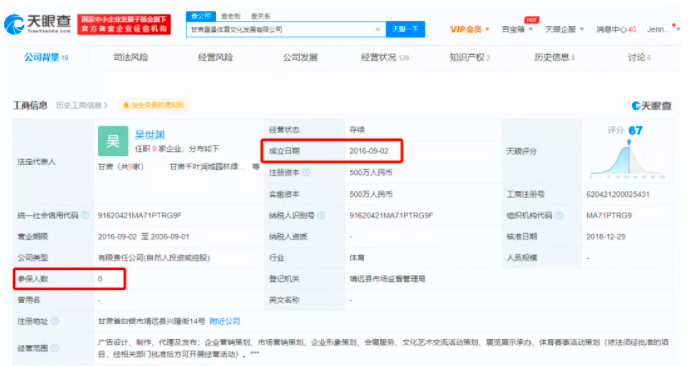Click the 天眼一下 search button
The width and height of the screenshot is (689, 366).
(405, 29)
